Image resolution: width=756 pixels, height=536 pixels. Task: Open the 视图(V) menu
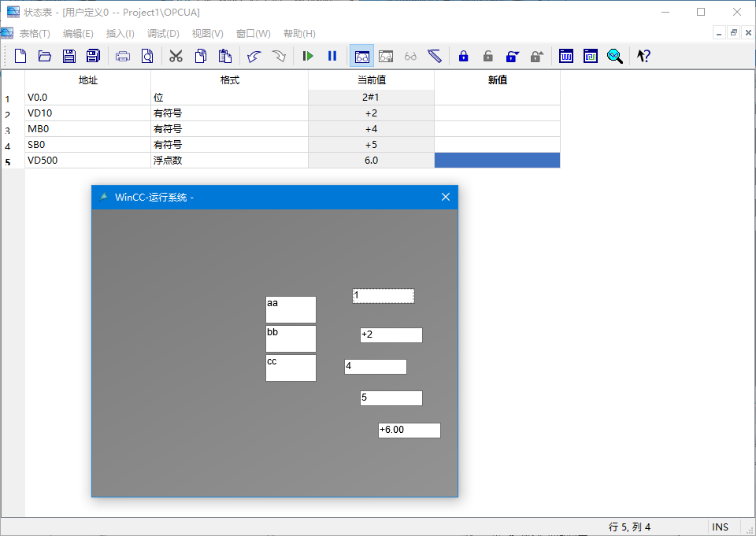(x=207, y=33)
